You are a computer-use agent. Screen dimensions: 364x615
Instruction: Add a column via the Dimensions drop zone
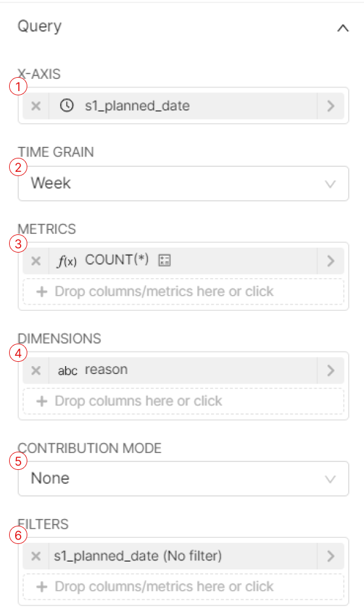(x=183, y=401)
